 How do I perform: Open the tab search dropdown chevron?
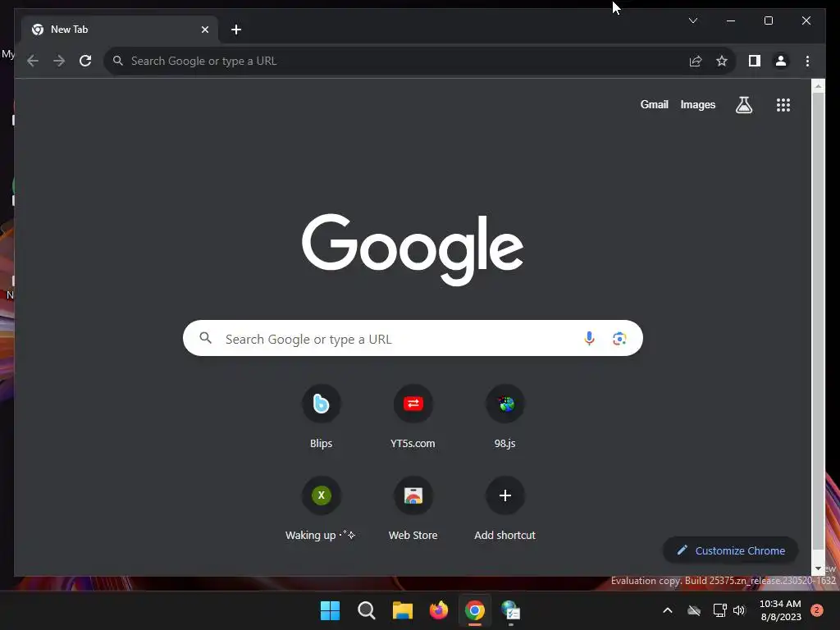[x=692, y=21]
